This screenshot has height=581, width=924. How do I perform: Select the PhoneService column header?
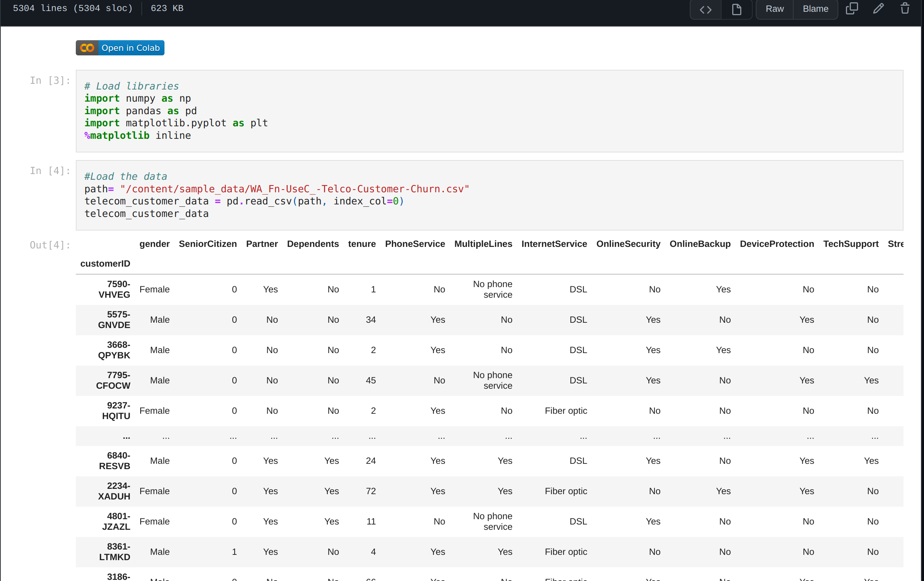point(415,244)
